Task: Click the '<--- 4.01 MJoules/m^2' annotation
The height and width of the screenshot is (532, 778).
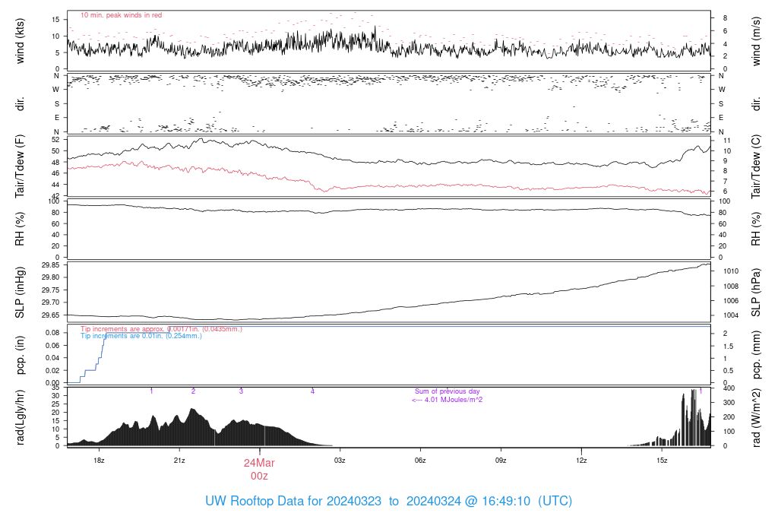Action: 447,399
